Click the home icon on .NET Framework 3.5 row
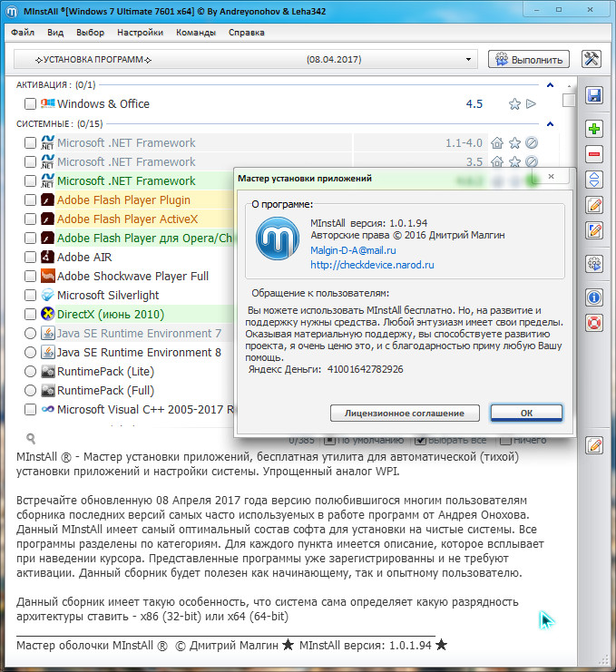 coord(497,161)
